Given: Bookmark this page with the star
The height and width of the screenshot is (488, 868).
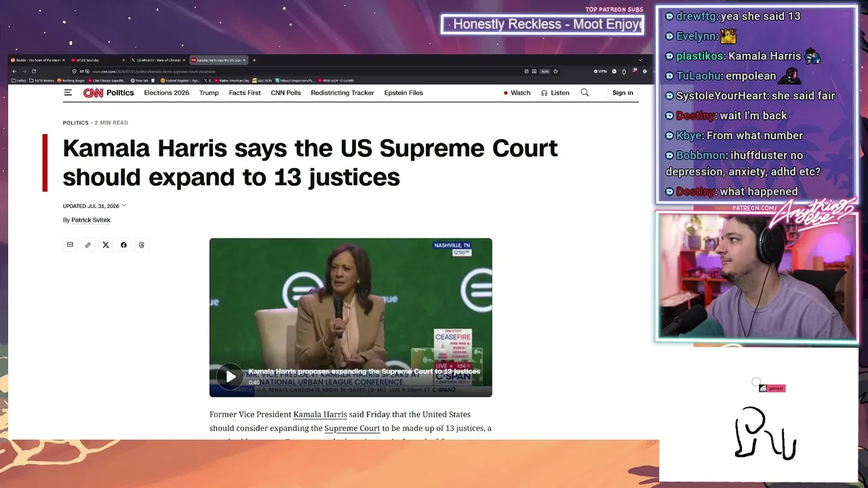Looking at the screenshot, I should click(555, 71).
